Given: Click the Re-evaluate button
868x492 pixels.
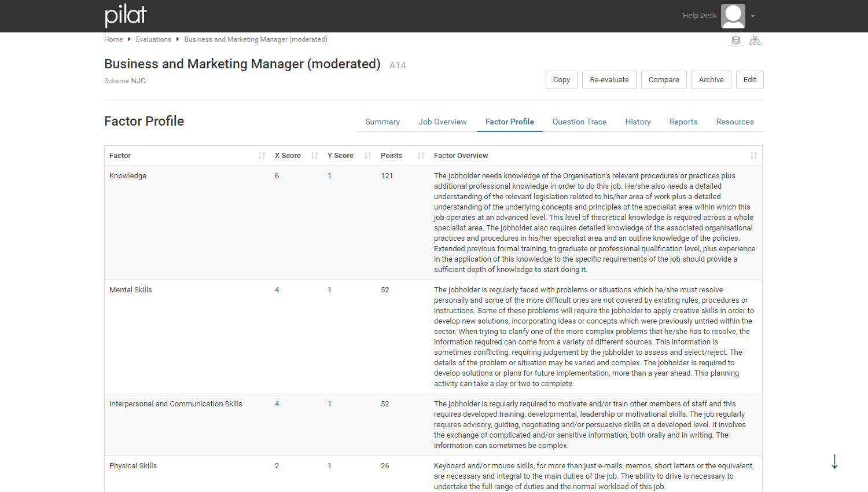Looking at the screenshot, I should pos(609,80).
